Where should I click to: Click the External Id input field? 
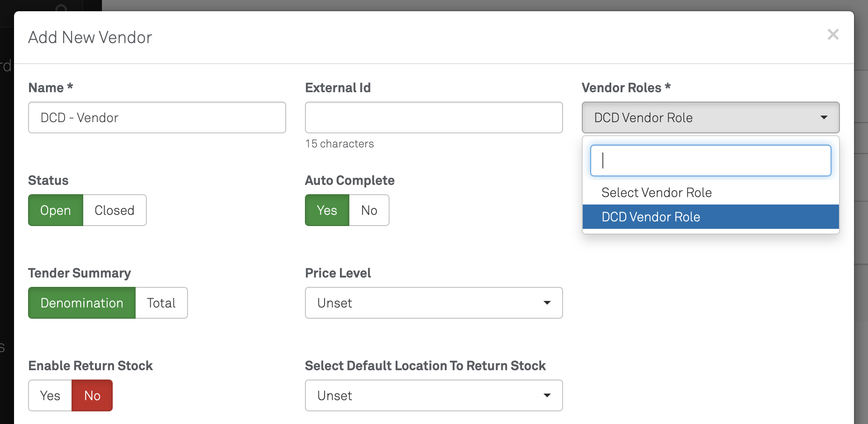pos(434,117)
